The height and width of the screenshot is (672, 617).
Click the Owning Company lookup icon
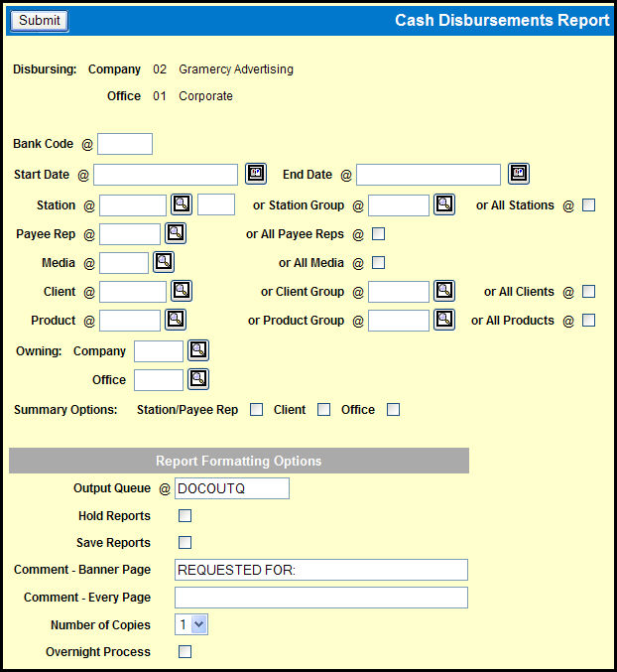[x=198, y=350]
